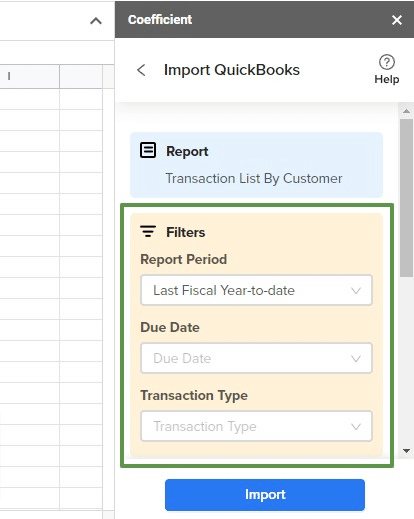Click the Report list icon
This screenshot has height=519, width=414.
click(148, 150)
